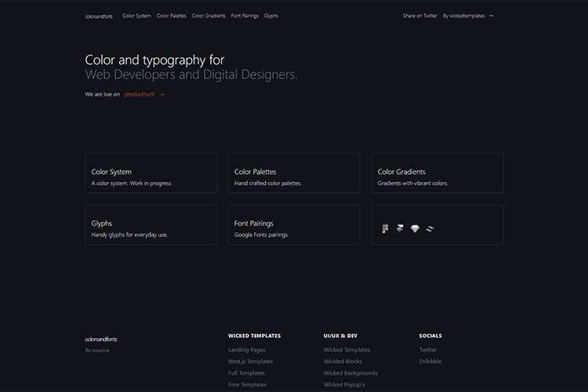Image resolution: width=588 pixels, height=392 pixels.
Task: Click the Tailwind CSS wave icon
Action: point(430,229)
